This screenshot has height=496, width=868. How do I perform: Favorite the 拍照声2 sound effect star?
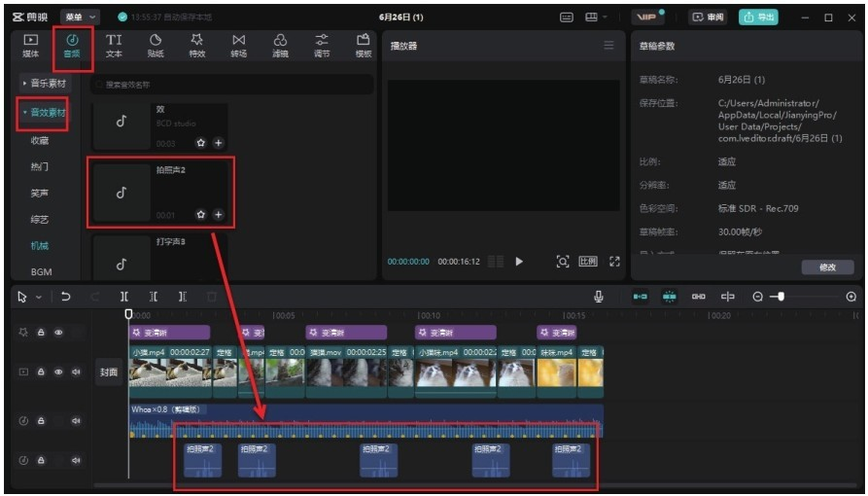coord(201,215)
